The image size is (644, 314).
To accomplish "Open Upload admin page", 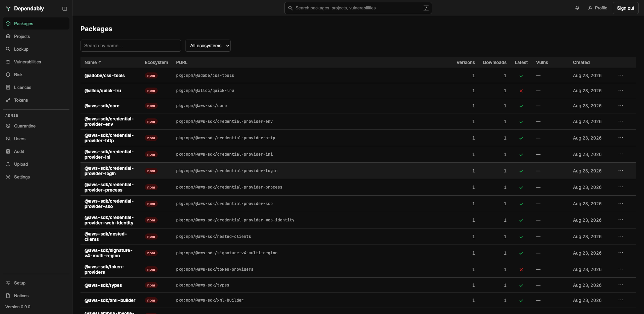I will click(x=36, y=164).
